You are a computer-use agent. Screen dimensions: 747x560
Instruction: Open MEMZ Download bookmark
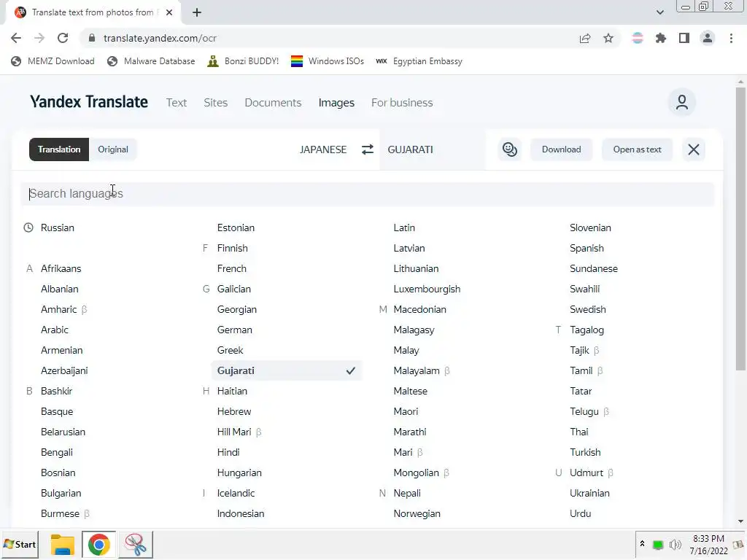click(53, 61)
